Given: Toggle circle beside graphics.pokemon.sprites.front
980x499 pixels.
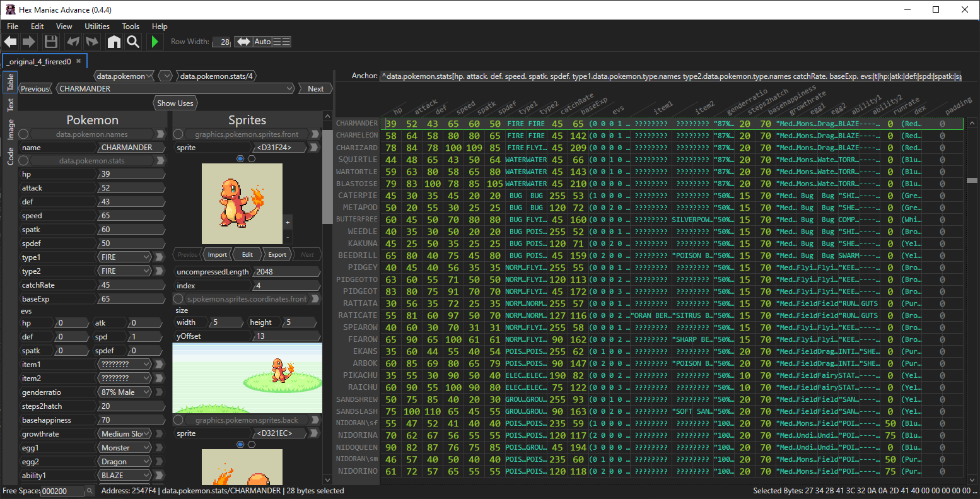Looking at the screenshot, I should click(178, 134).
